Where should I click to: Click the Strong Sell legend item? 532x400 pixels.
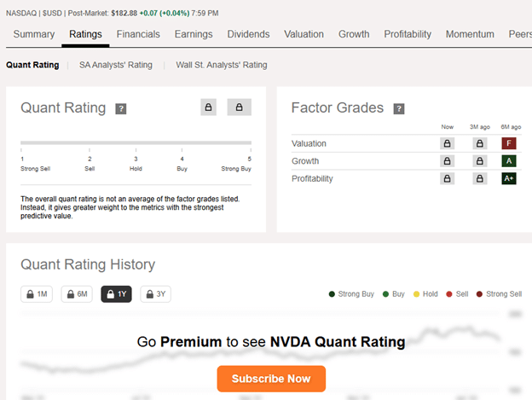(x=499, y=294)
